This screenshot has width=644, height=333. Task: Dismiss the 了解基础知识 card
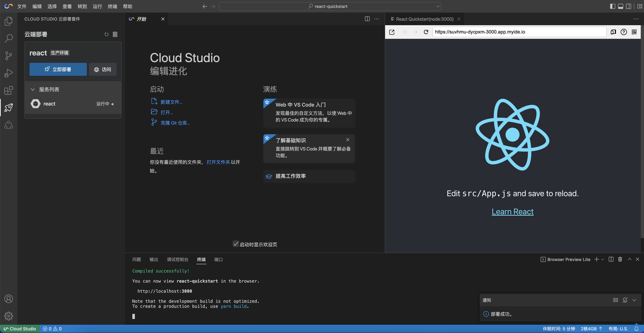tap(348, 140)
